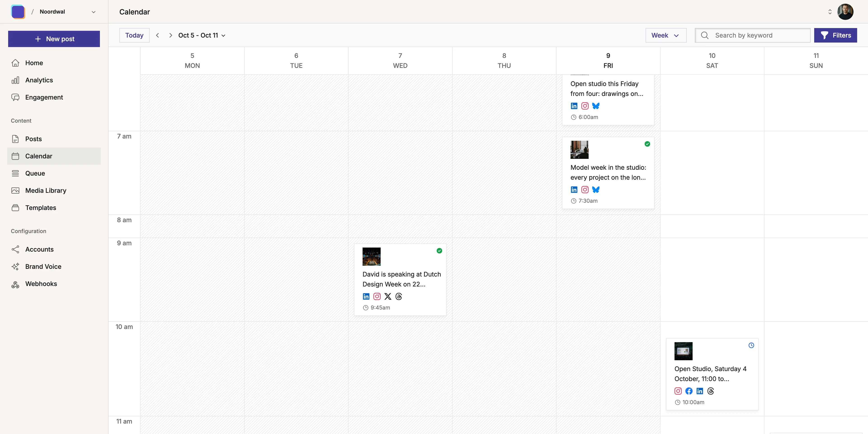The width and height of the screenshot is (868, 434).
Task: Click the Queue stacked lines icon
Action: (16, 173)
